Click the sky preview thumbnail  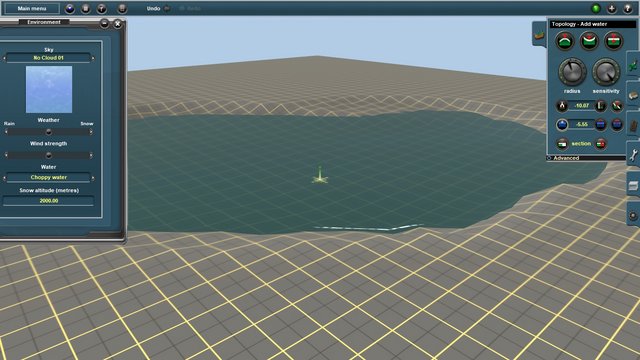pos(49,89)
